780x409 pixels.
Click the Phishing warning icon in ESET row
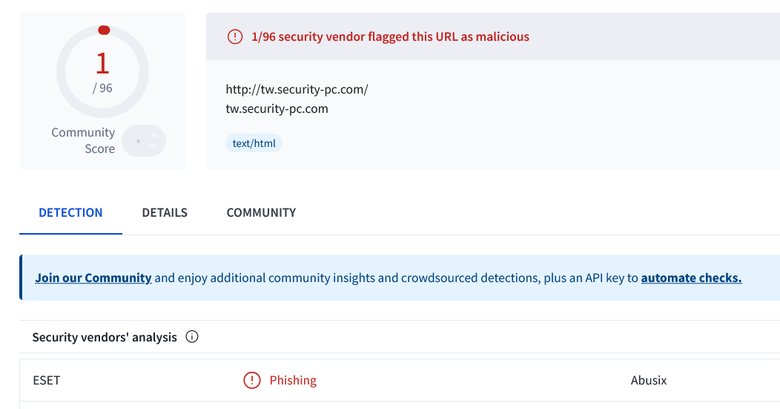[252, 380]
